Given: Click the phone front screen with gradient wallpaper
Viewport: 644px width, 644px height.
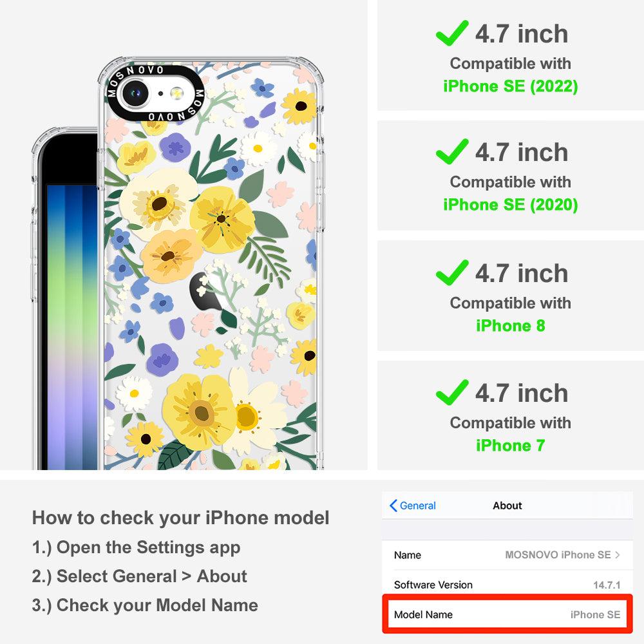Looking at the screenshot, I should click(x=71, y=327).
